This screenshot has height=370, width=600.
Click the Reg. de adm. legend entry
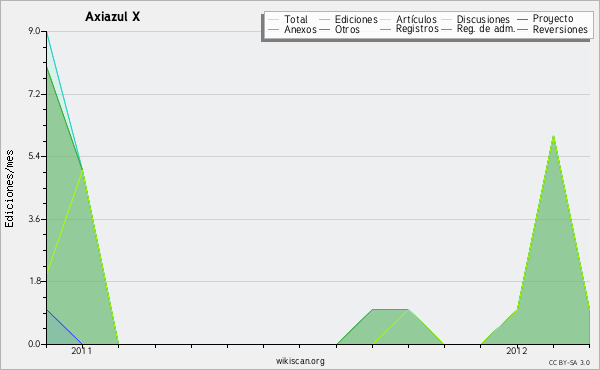[x=486, y=29]
